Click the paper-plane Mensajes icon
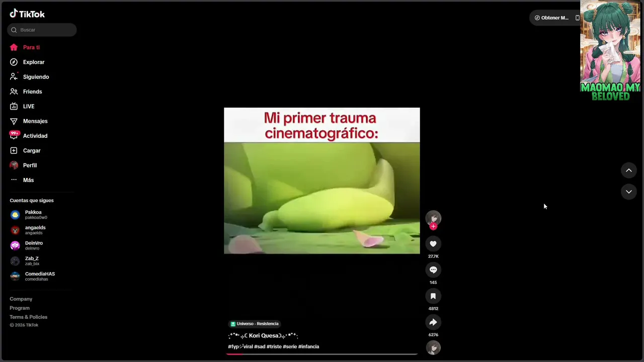644x362 pixels. 14,121
